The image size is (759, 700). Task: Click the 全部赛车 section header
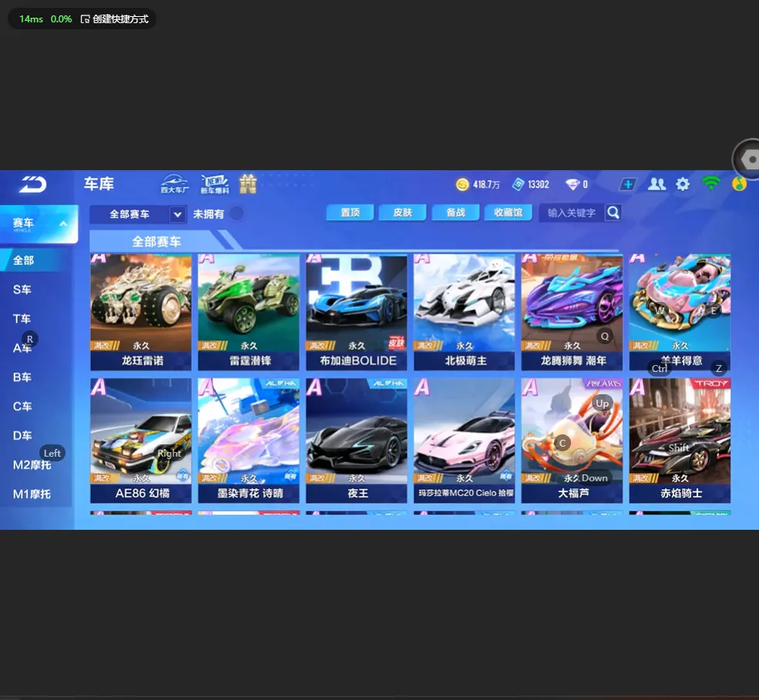pyautogui.click(x=156, y=241)
